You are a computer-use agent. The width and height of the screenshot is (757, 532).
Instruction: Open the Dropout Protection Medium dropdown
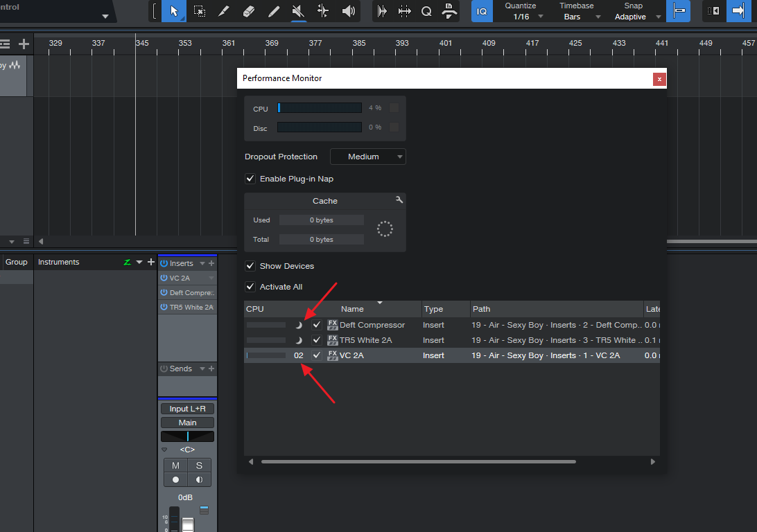(x=368, y=157)
